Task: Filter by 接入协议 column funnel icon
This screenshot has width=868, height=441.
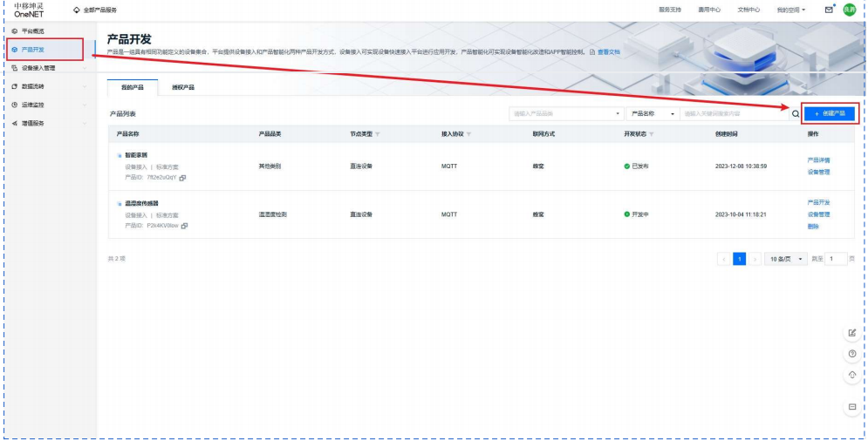Action: point(468,134)
